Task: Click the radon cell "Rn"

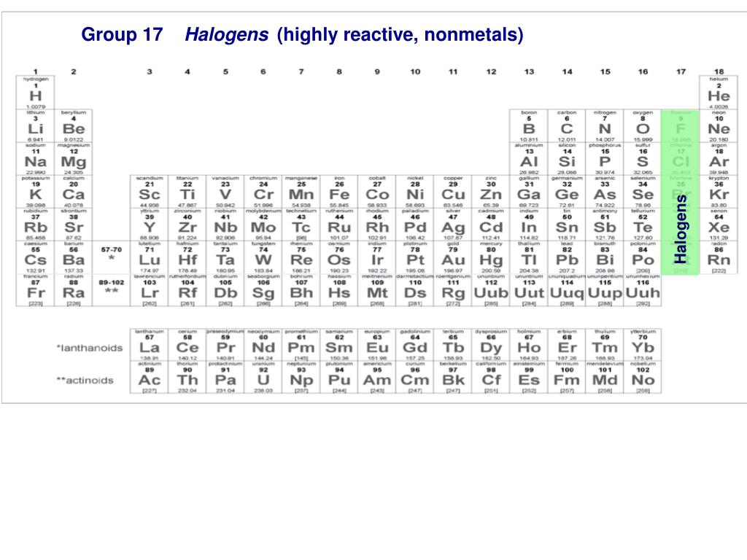Action: click(x=719, y=257)
